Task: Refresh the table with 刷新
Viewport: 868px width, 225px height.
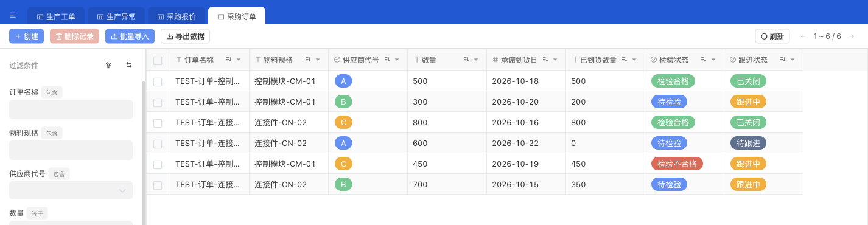Action: pyautogui.click(x=772, y=36)
